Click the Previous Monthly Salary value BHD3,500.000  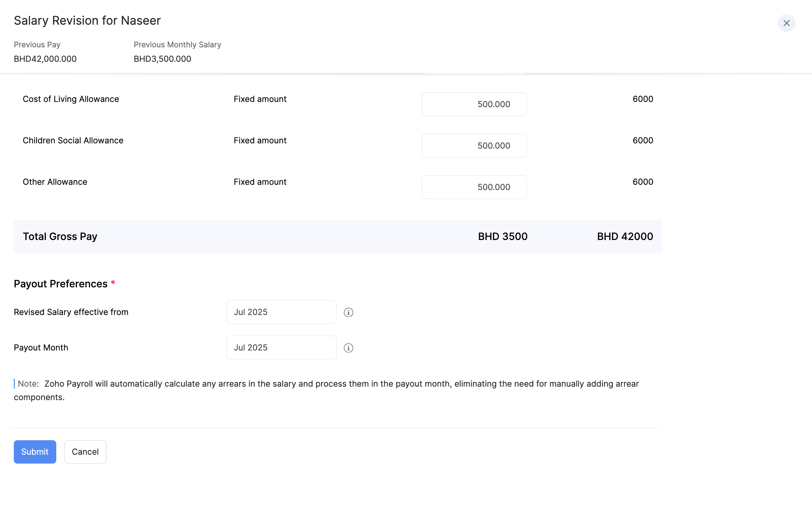coord(163,59)
